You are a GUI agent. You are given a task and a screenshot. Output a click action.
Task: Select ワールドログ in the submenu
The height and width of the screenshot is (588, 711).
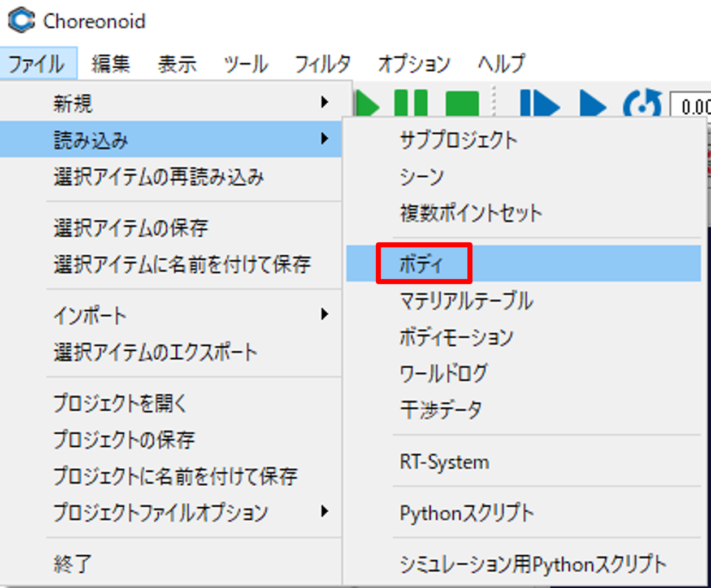[523, 373]
